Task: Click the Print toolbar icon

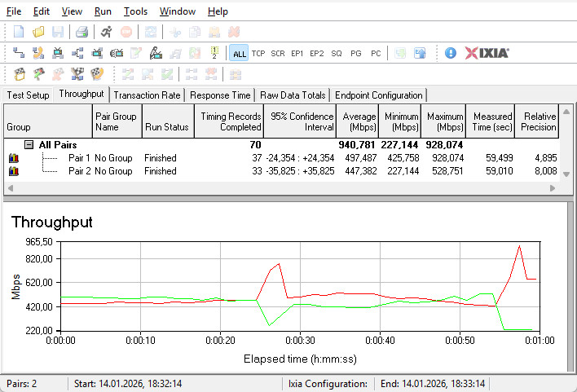Action: coord(81,32)
